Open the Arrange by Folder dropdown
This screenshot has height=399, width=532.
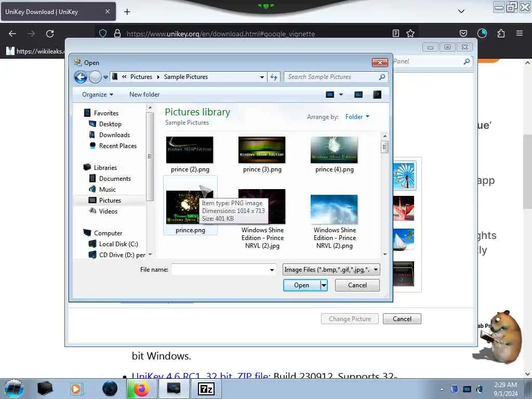[x=357, y=117]
